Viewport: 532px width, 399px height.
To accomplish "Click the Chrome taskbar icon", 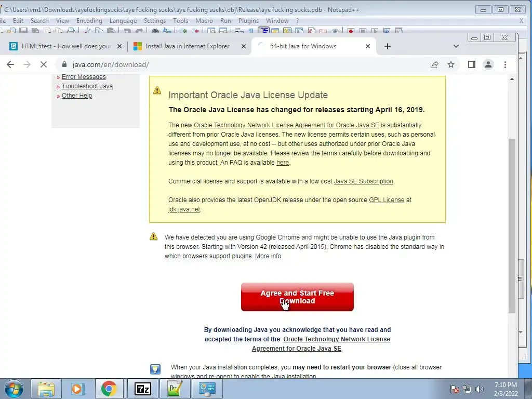I will [109, 389].
